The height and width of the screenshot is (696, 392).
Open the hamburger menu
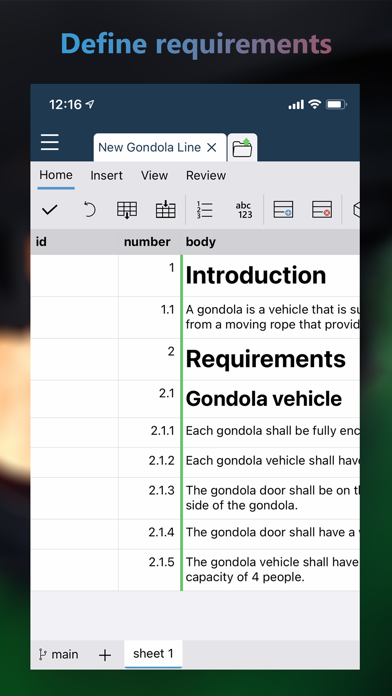click(x=50, y=142)
